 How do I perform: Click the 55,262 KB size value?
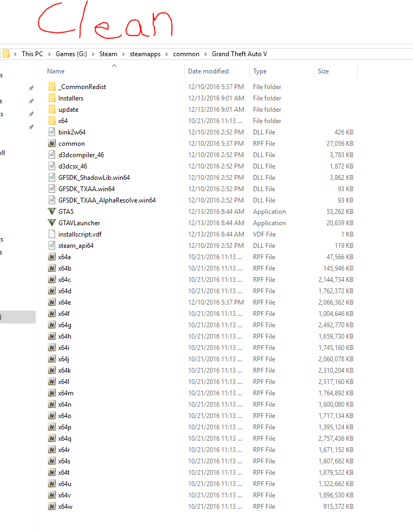point(339,212)
